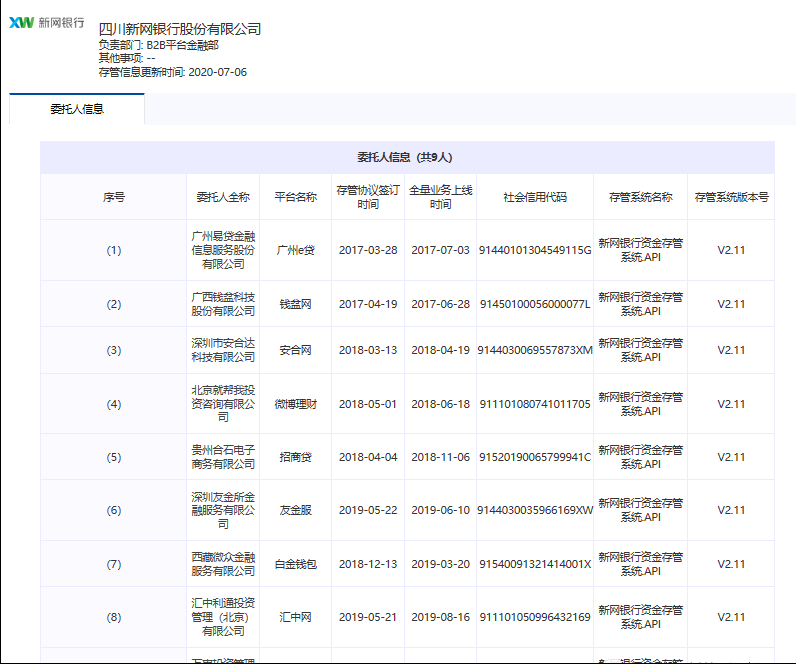Select 广西钱盆科技股份有限公司 cell

coord(223,304)
